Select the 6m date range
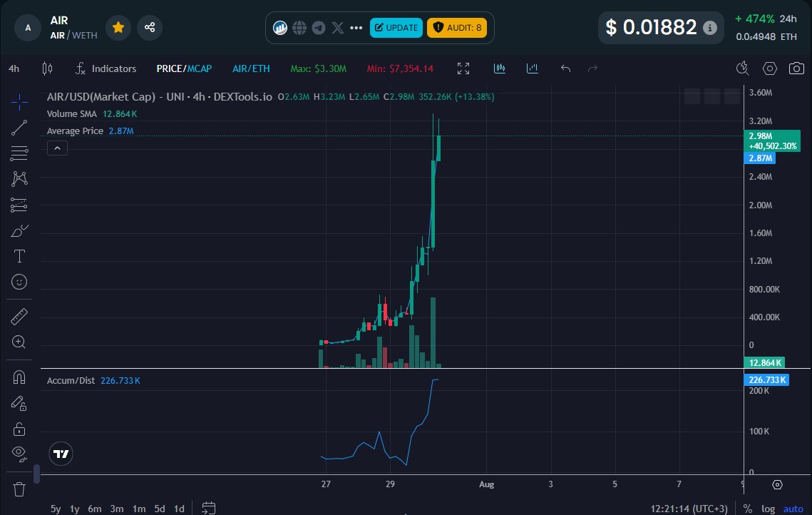The height and width of the screenshot is (515, 812). [x=95, y=509]
